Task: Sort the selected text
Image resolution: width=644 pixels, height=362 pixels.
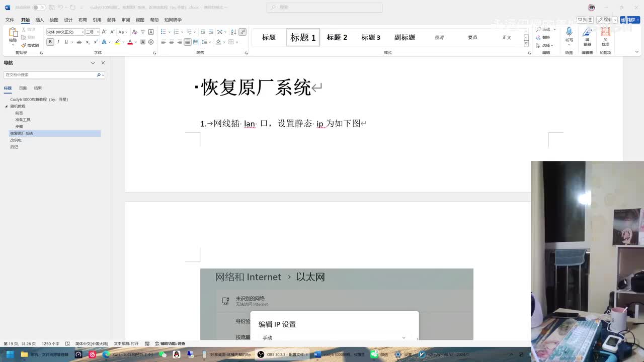Action: [233, 32]
